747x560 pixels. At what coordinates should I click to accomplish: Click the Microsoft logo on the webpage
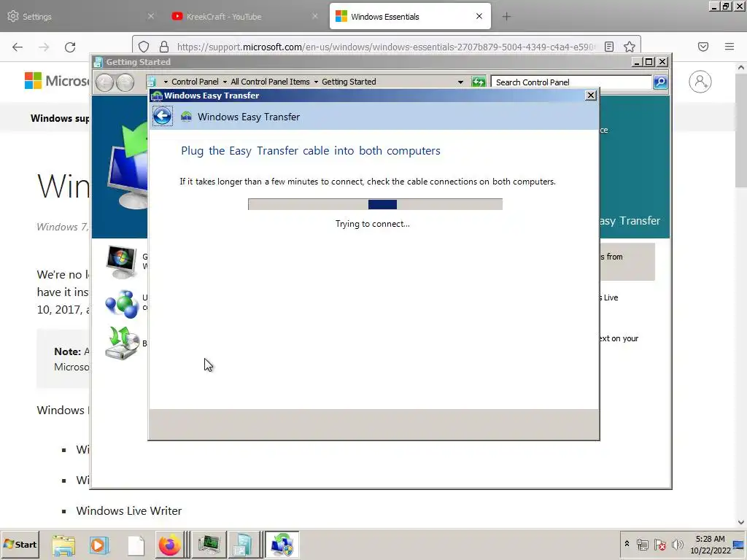click(x=56, y=81)
